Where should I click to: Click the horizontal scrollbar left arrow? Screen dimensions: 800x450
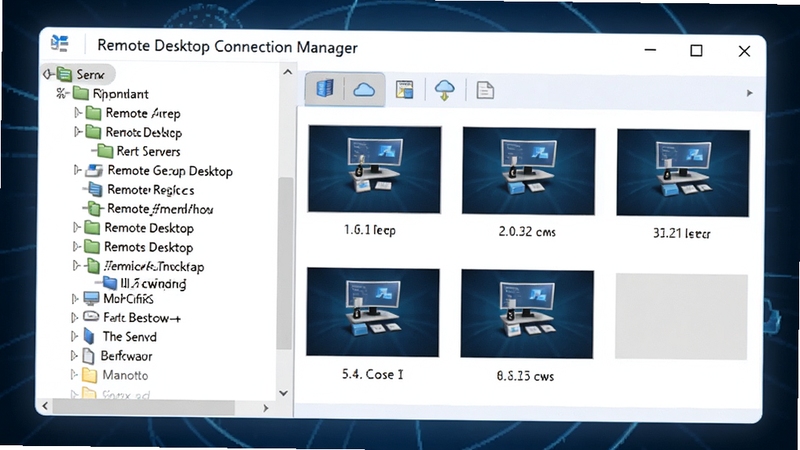pyautogui.click(x=45, y=406)
